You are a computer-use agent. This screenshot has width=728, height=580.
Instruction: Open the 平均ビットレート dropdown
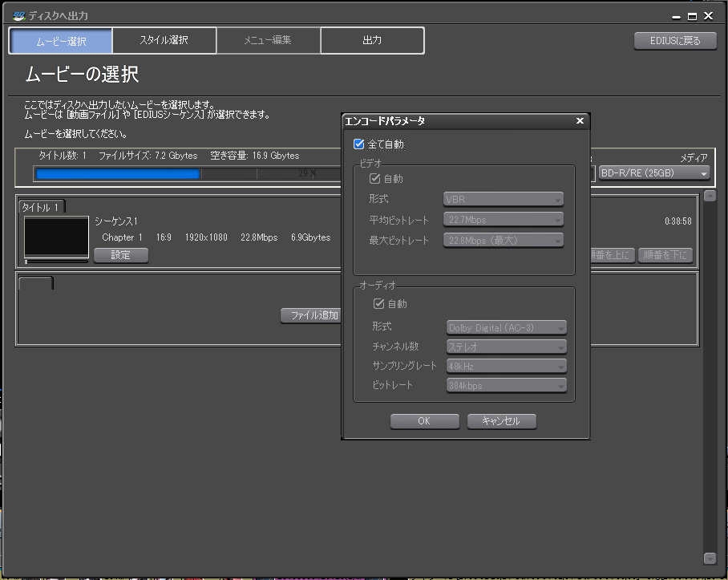(x=504, y=220)
